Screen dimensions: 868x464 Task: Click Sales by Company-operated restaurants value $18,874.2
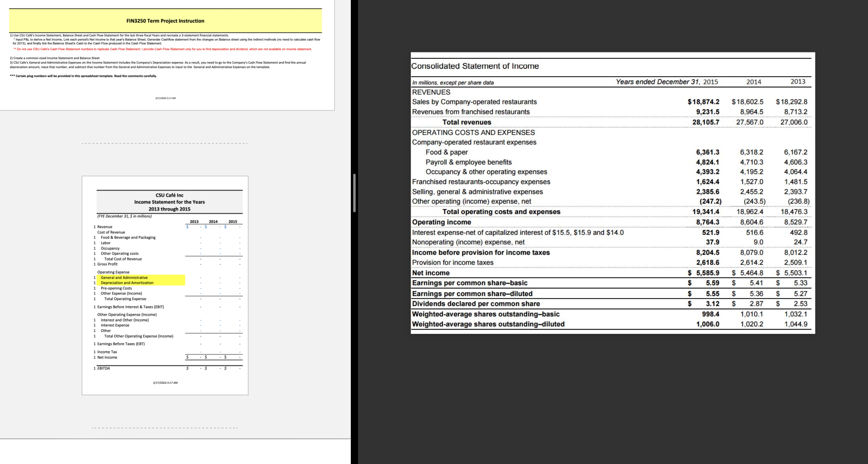pyautogui.click(x=703, y=102)
